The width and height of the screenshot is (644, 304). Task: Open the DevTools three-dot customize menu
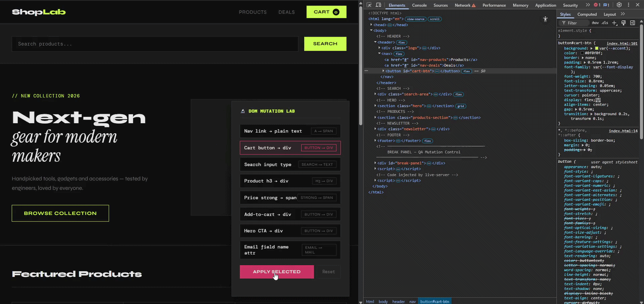point(629,5)
